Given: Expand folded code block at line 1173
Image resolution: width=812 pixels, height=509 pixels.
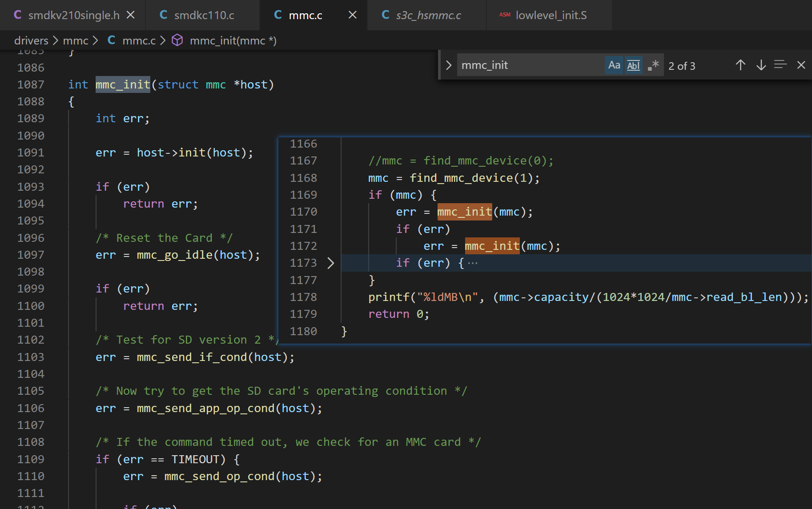Looking at the screenshot, I should point(330,263).
